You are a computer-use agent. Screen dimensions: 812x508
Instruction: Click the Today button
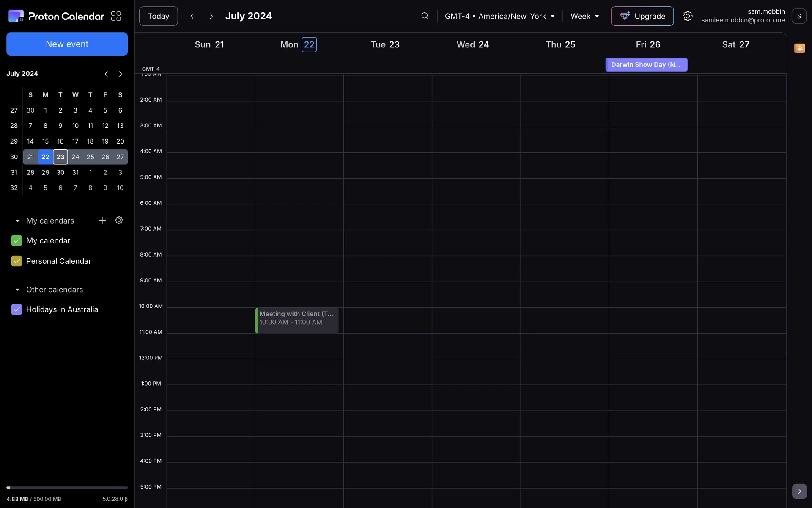point(158,16)
